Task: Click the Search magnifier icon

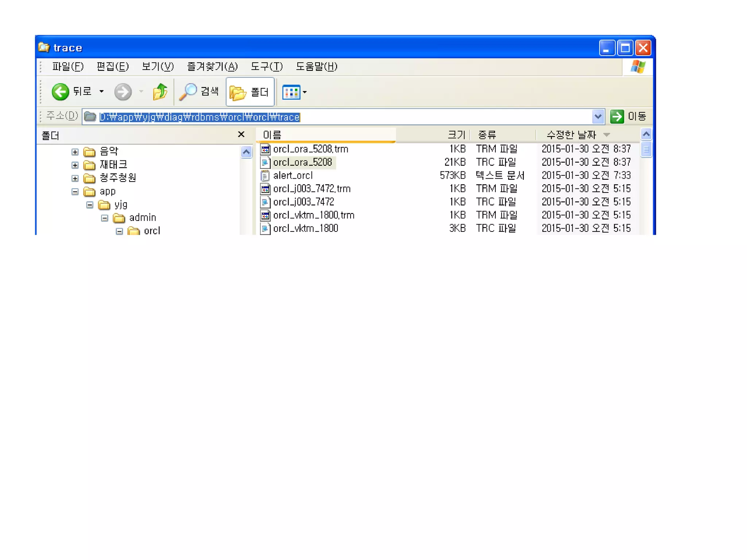Action: 188,92
